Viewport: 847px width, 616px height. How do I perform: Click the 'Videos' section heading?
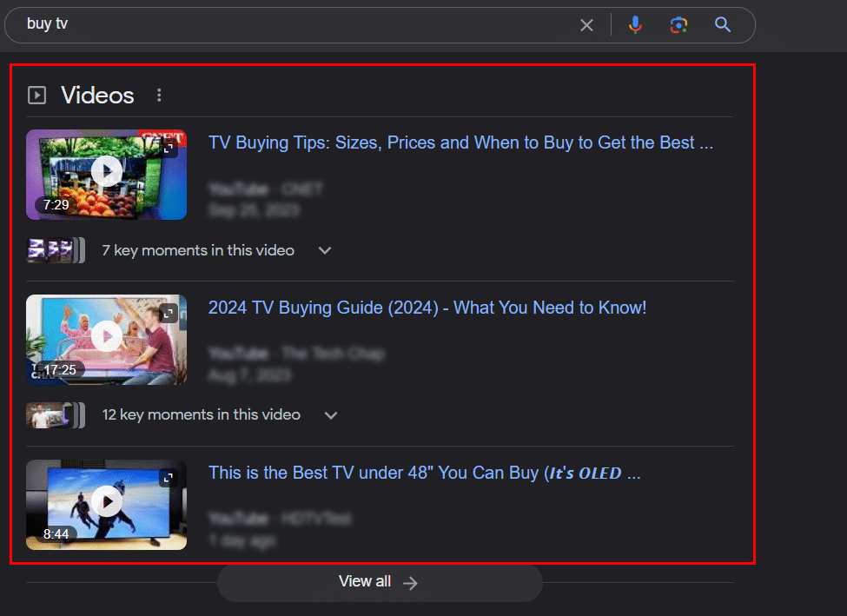pos(97,96)
